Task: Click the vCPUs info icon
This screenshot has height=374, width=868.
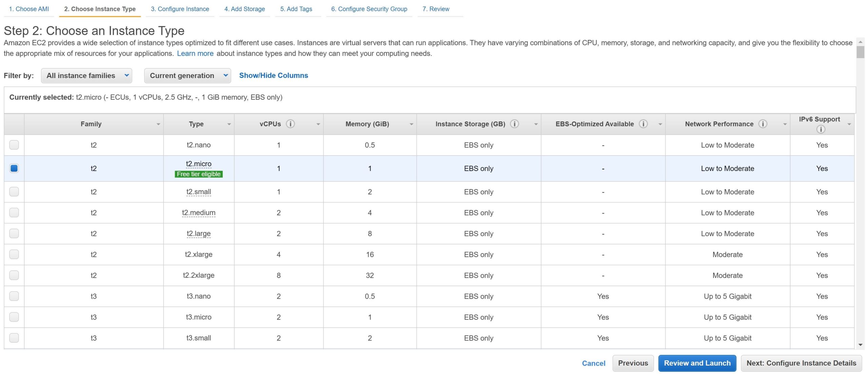Action: (x=290, y=124)
